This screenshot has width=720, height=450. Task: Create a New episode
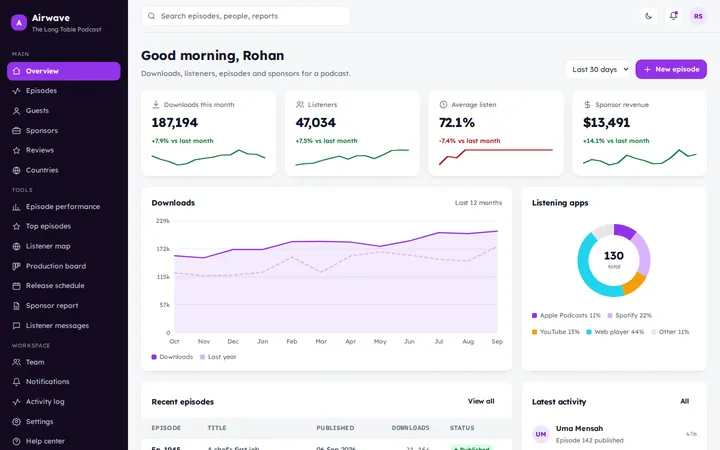click(x=671, y=69)
